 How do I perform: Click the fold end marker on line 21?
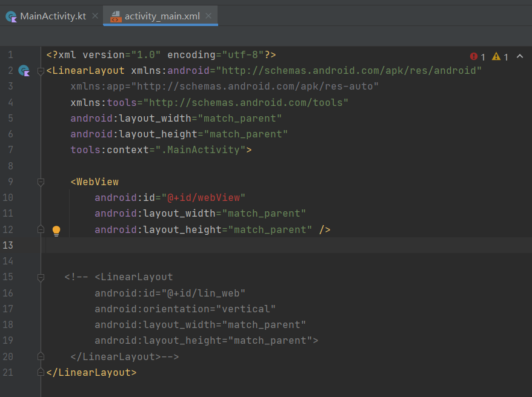[41, 372]
